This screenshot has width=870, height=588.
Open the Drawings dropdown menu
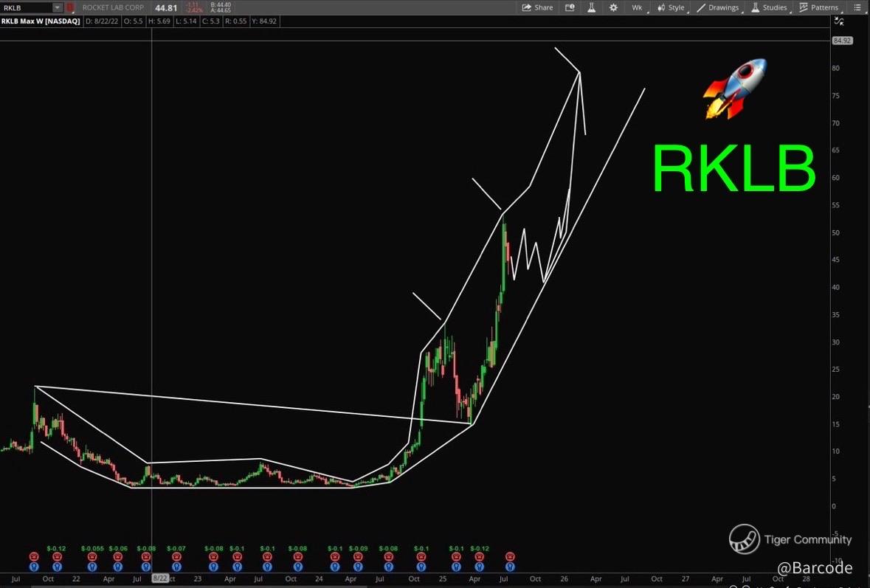coord(719,8)
